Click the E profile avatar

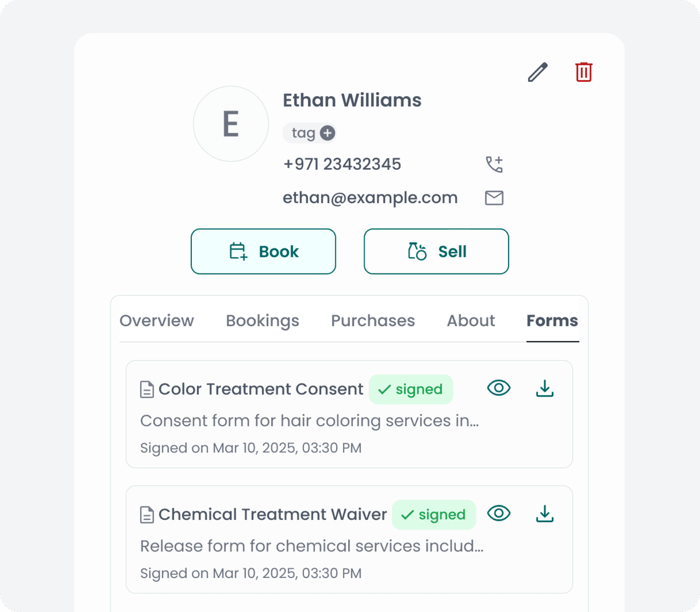click(231, 124)
